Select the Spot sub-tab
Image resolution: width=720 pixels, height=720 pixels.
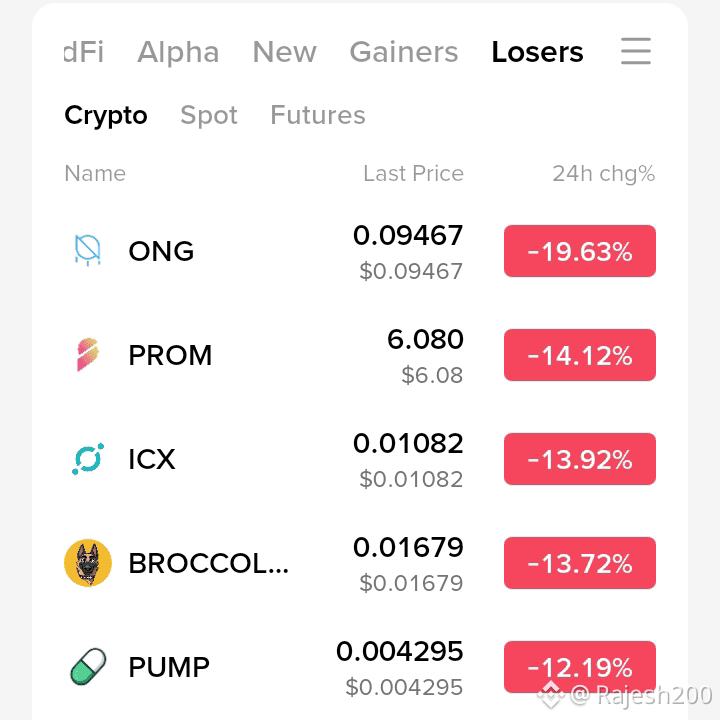pos(209,115)
